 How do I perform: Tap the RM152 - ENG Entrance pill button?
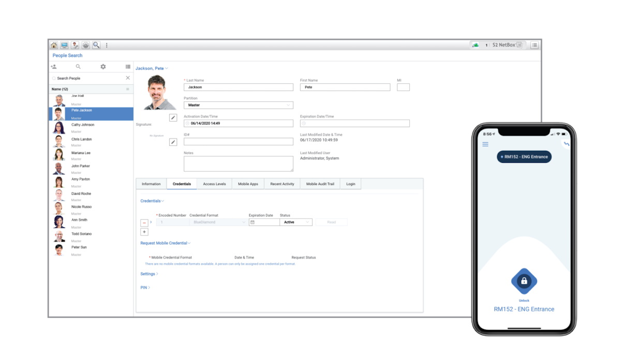tap(524, 157)
